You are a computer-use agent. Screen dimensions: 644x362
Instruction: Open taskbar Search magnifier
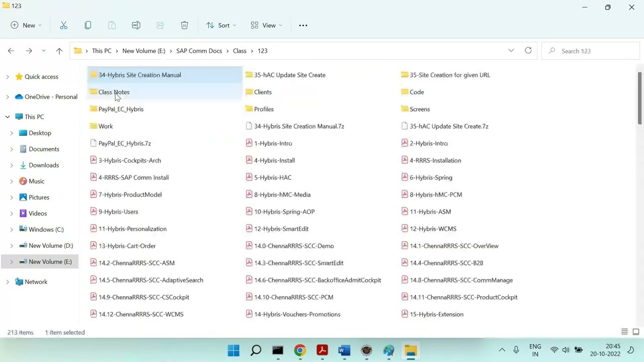256,350
